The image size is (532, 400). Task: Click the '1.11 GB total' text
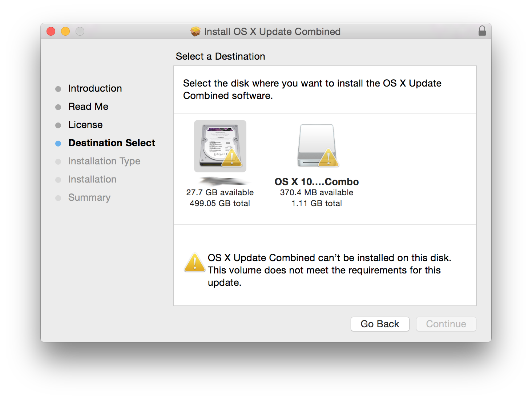click(x=317, y=203)
